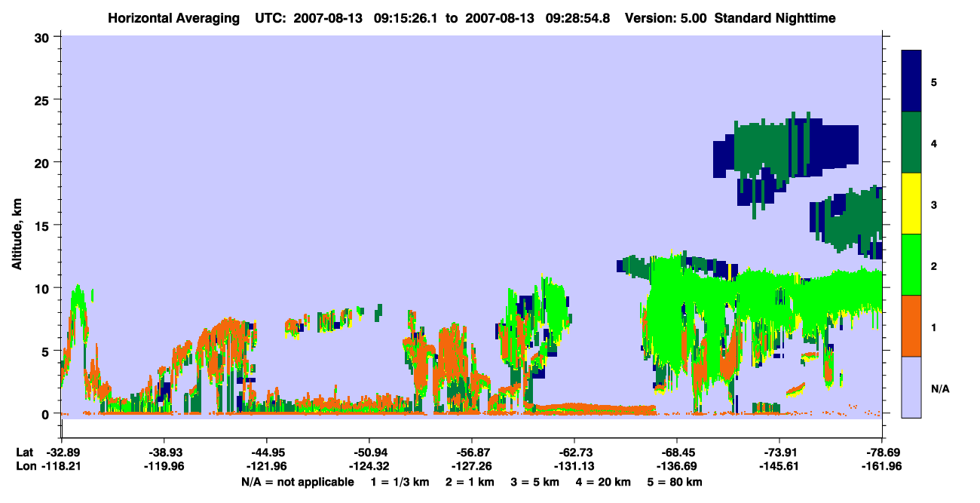Click latitude value -50.94
Image resolution: width=980 pixels, height=503 pixels.
[369, 452]
